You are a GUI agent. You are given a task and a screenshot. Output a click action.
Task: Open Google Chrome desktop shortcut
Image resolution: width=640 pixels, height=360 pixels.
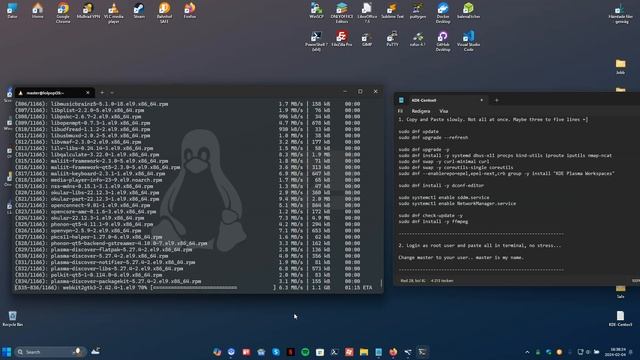[63, 13]
